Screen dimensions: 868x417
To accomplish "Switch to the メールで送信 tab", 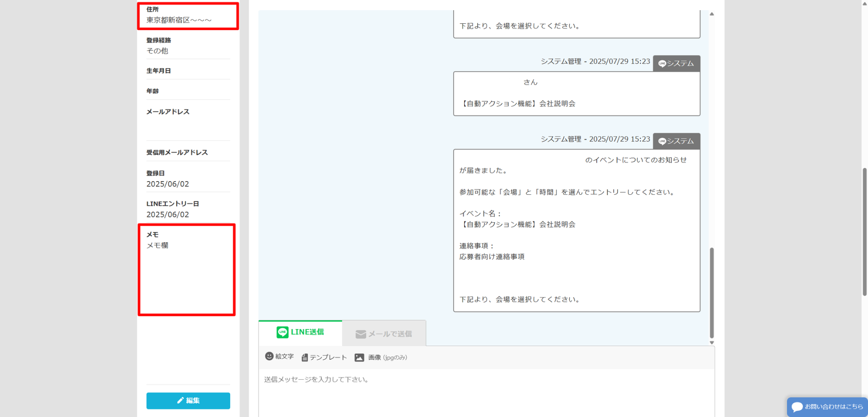I will pyautogui.click(x=384, y=334).
